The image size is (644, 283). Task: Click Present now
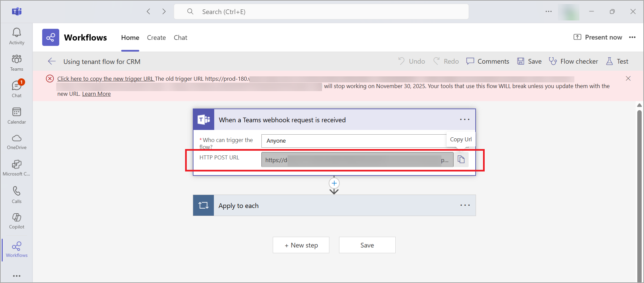pyautogui.click(x=598, y=37)
